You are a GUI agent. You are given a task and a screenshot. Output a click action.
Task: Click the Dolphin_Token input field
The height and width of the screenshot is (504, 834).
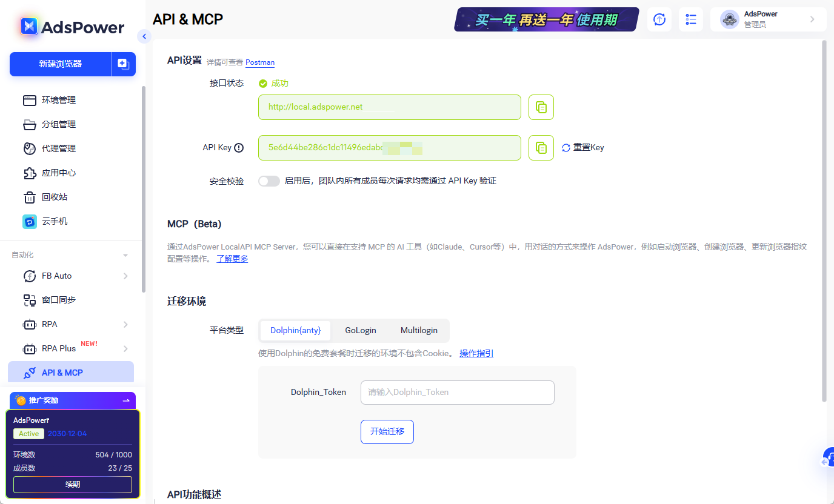(x=457, y=393)
